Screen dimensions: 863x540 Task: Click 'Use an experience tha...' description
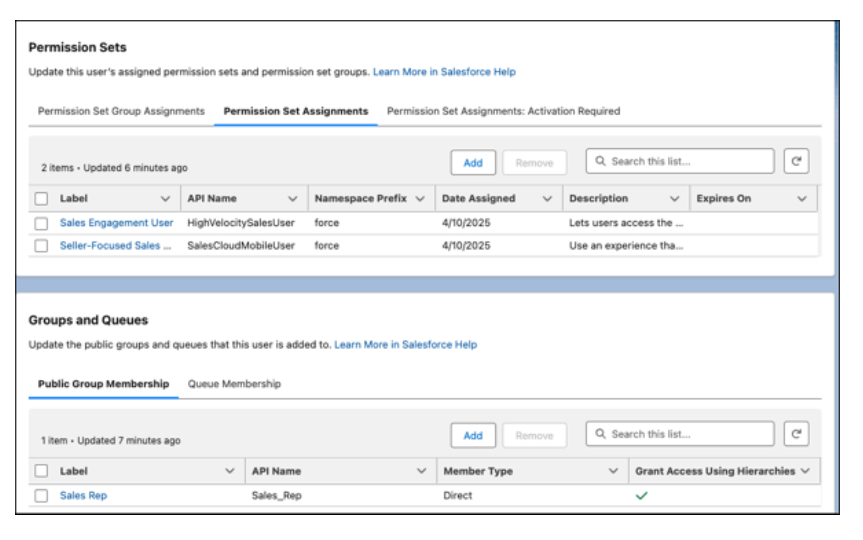click(x=626, y=246)
